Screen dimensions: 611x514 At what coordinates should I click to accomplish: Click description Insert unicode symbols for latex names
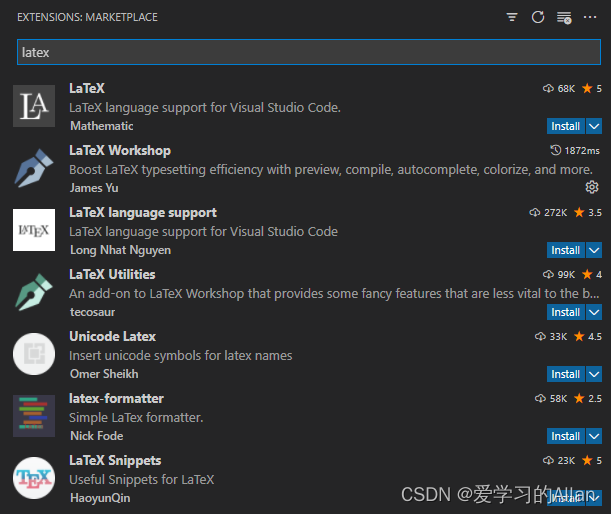click(x=180, y=355)
